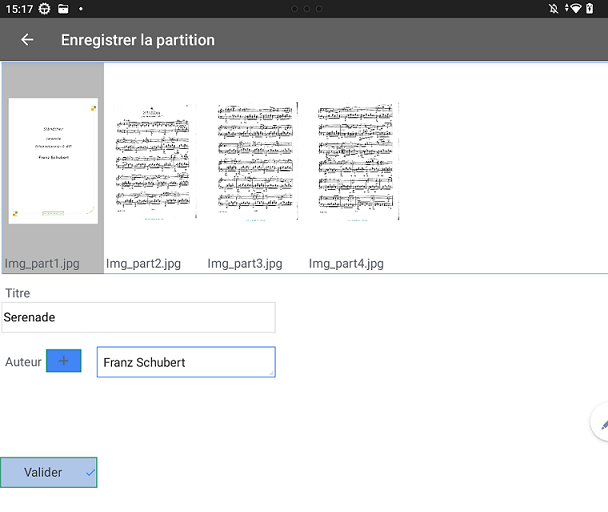The width and height of the screenshot is (608, 512).
Task: Open the settings gear status icon
Action: (45, 9)
